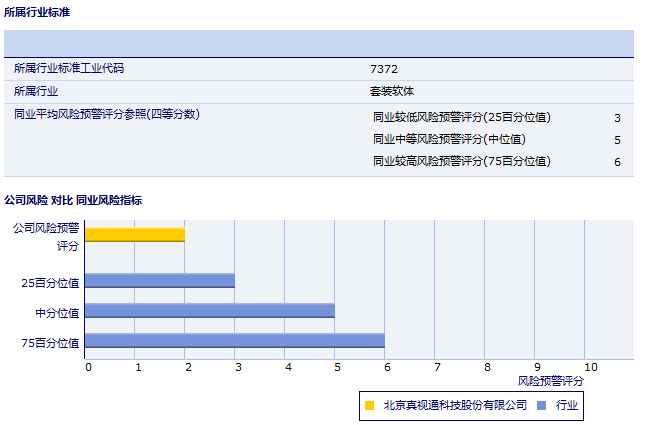Click the 同业中等风险预警评分(中位值) label
Screen dimensions: 648x425
coord(449,139)
